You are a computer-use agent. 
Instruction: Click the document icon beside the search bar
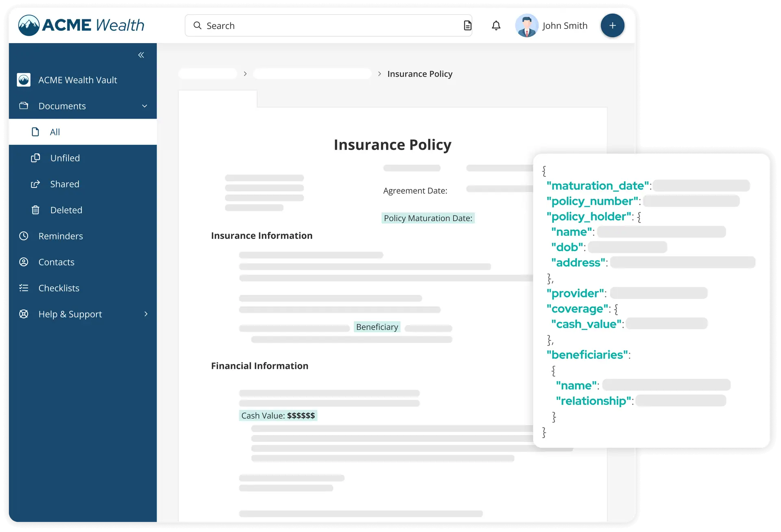pos(467,25)
